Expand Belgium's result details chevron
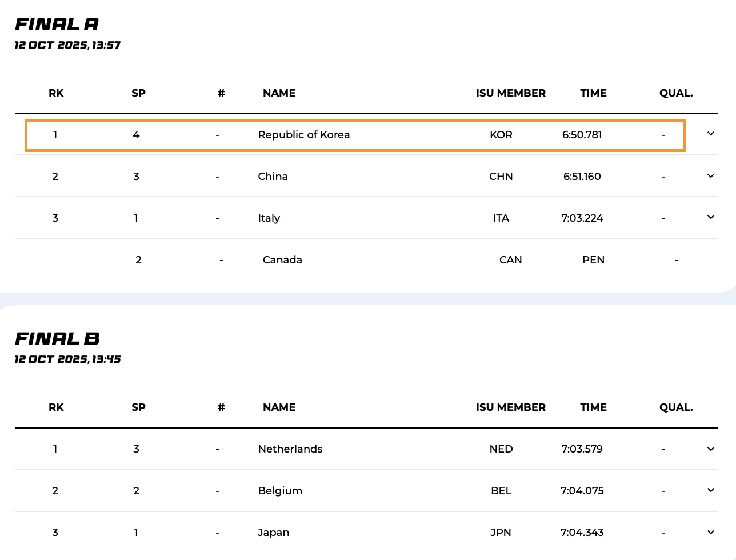736x560 pixels. pos(711,490)
